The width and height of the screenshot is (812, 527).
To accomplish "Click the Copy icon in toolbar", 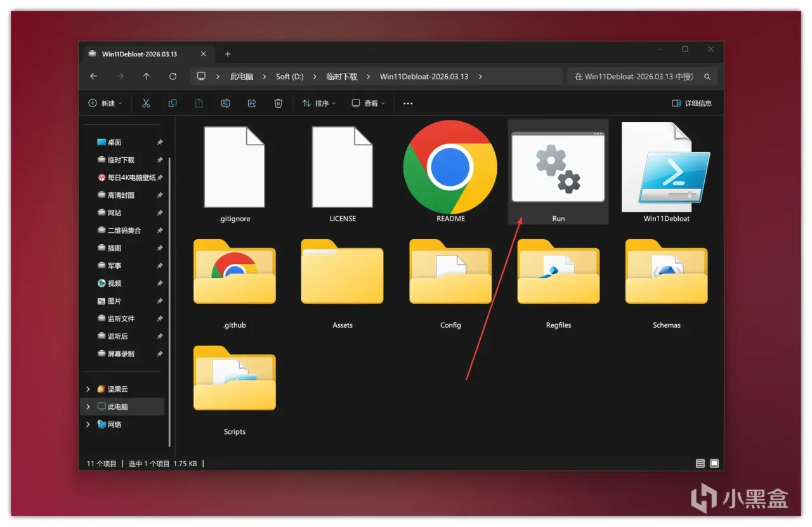I will point(173,103).
